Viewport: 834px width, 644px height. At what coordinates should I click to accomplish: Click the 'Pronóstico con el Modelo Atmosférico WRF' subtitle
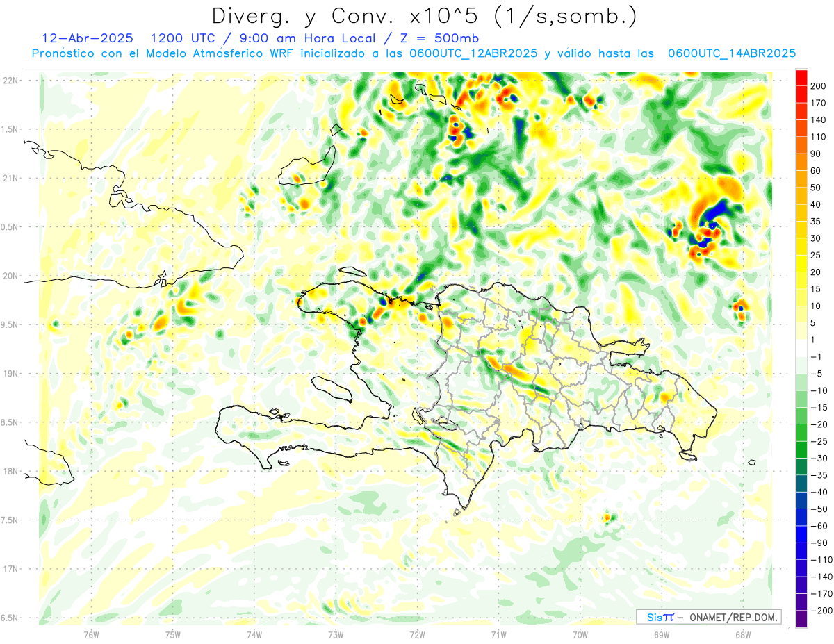163,53
